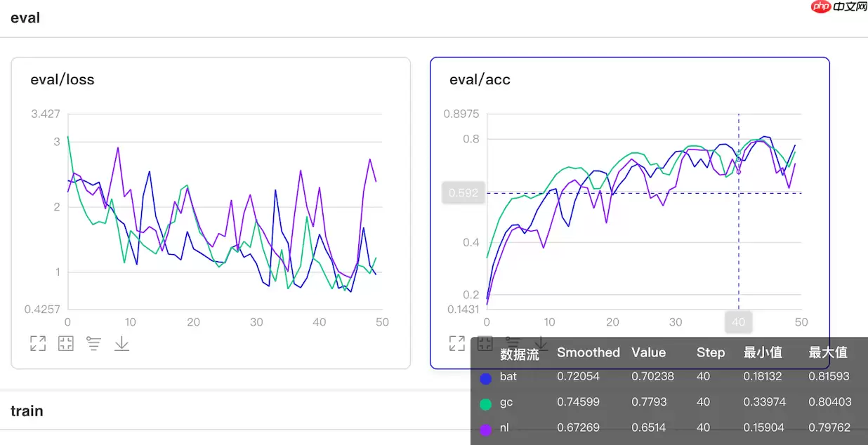This screenshot has height=445, width=868.
Task: Open the PHP中文网 logo link
Action: click(x=840, y=7)
